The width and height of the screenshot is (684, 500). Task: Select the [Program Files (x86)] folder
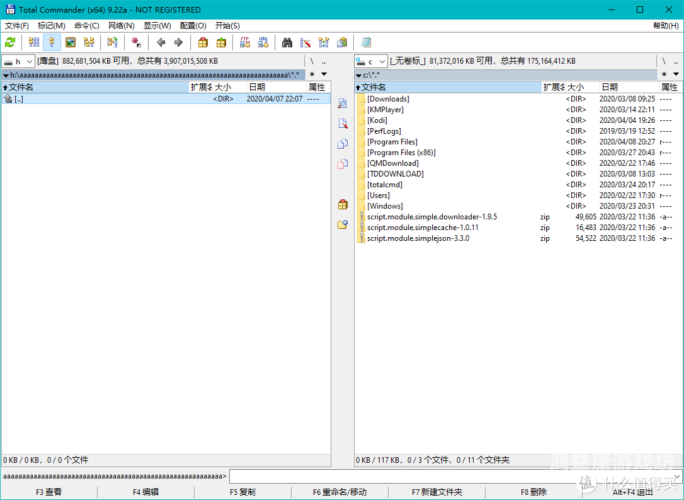tap(518, 153)
